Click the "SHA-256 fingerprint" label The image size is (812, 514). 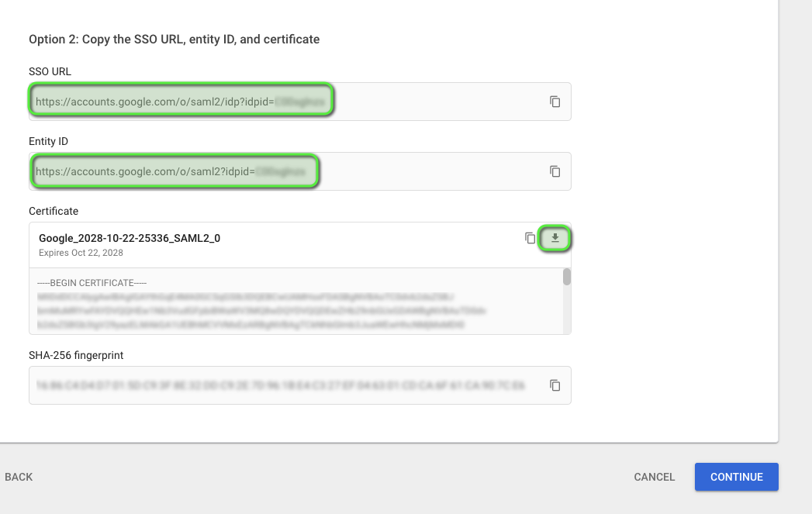click(76, 355)
